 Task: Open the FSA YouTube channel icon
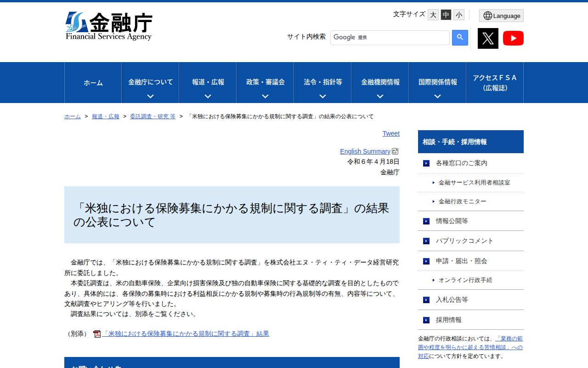click(x=513, y=38)
